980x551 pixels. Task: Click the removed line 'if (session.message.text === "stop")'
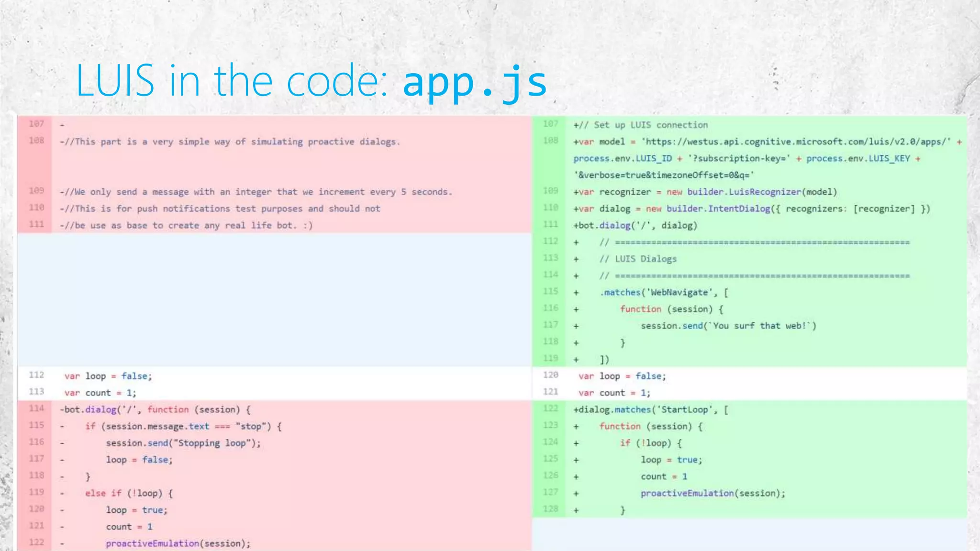[183, 426]
